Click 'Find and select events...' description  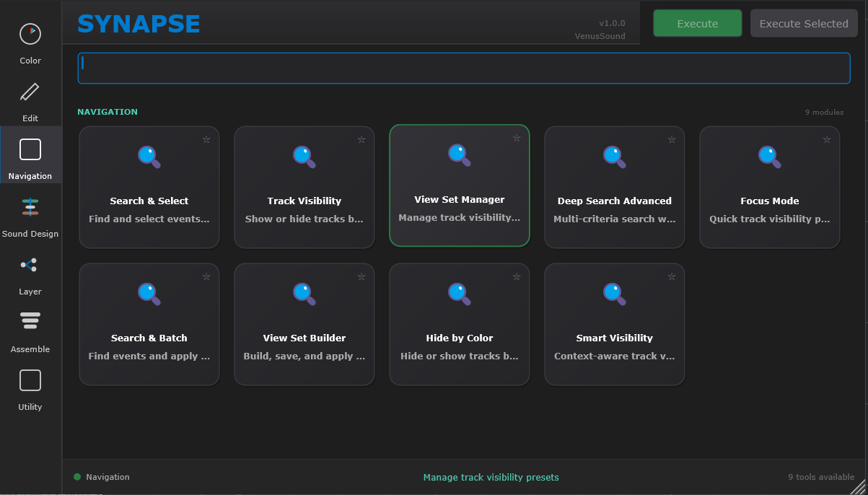[x=149, y=219]
